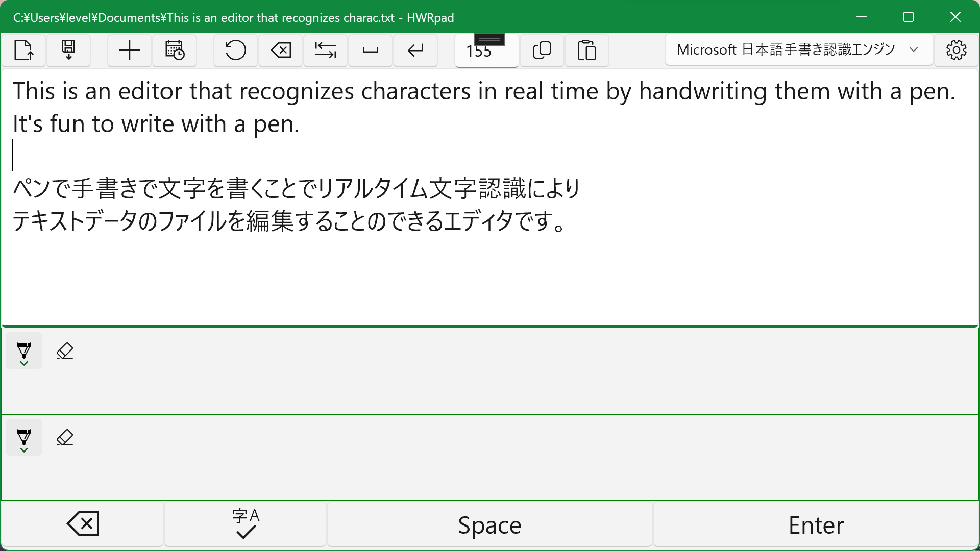980x551 pixels.
Task: Click the toolbar enter return icon
Action: [415, 50]
